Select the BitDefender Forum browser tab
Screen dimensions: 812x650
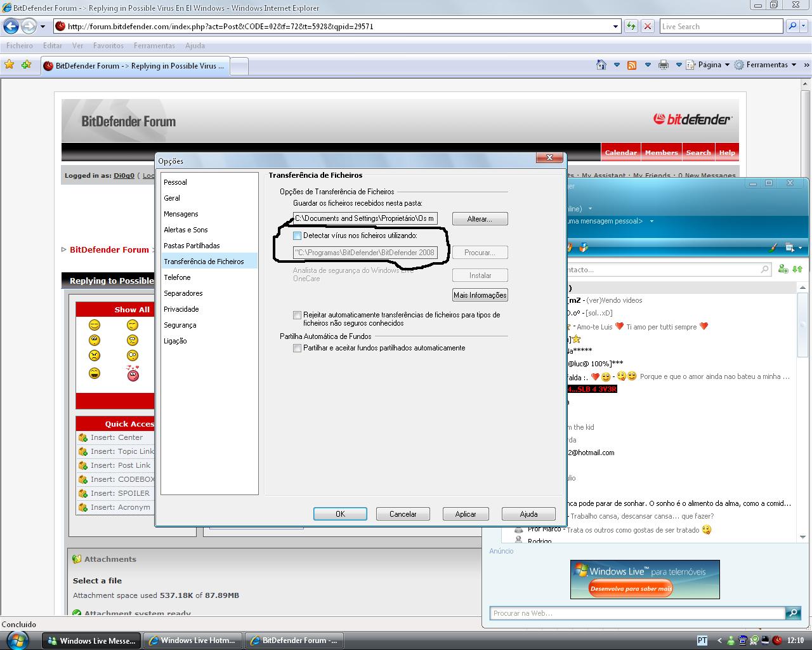pos(134,66)
